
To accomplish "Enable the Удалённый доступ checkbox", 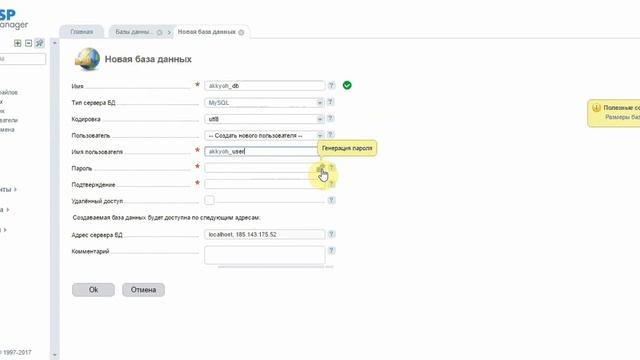I will 209,200.
